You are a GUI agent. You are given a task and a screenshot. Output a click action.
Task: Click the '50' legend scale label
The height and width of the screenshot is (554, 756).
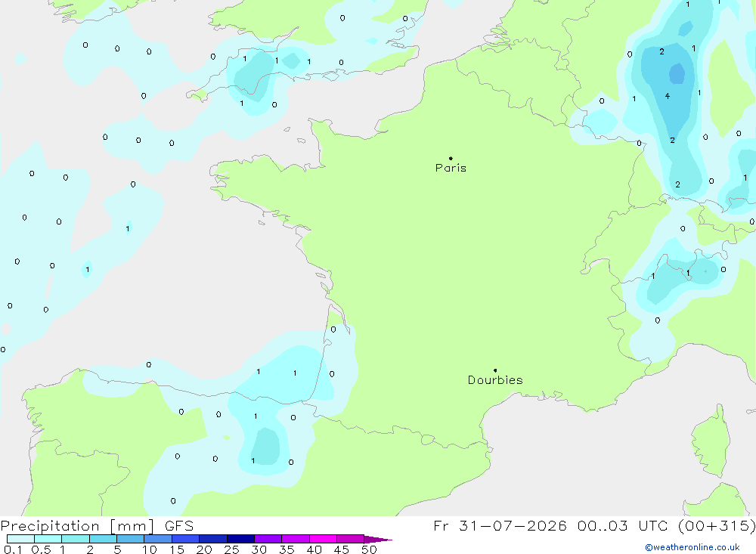[369, 549]
